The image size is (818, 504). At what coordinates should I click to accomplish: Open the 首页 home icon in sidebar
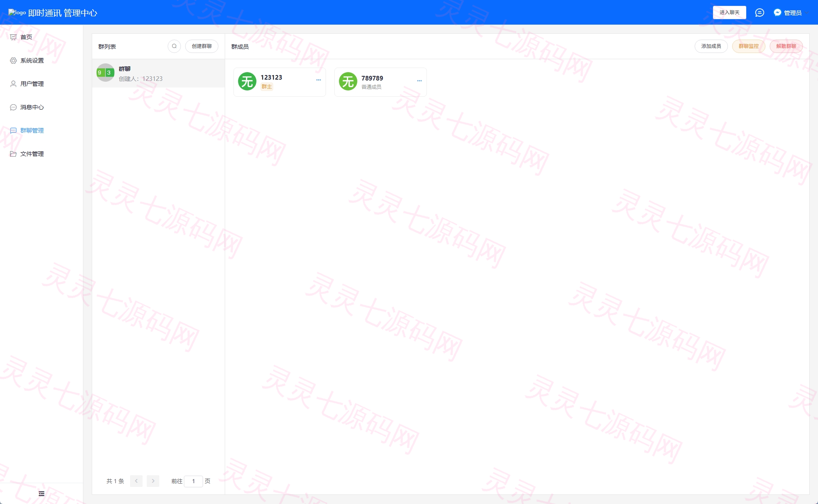click(x=13, y=37)
